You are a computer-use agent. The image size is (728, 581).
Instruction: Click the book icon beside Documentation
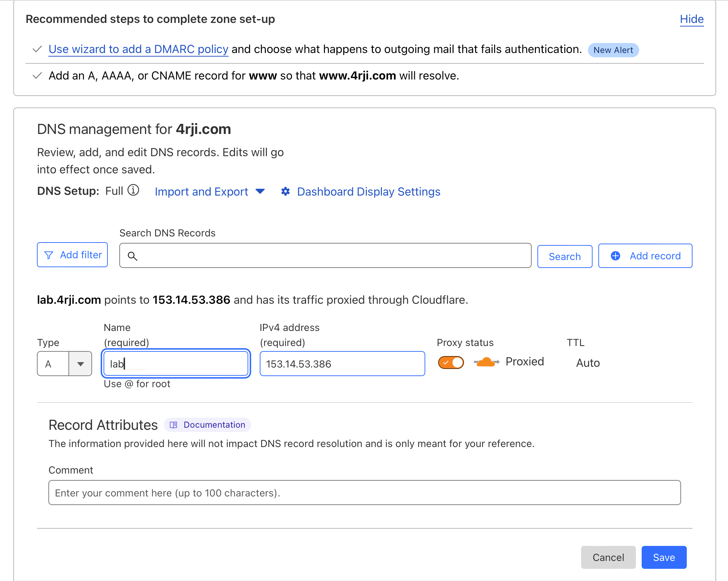pos(173,425)
